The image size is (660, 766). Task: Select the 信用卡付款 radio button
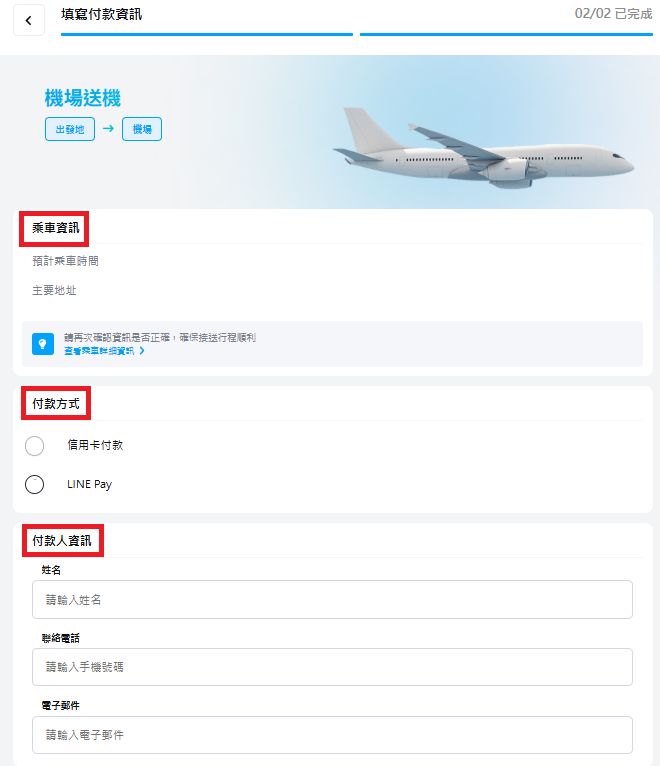tap(35, 446)
